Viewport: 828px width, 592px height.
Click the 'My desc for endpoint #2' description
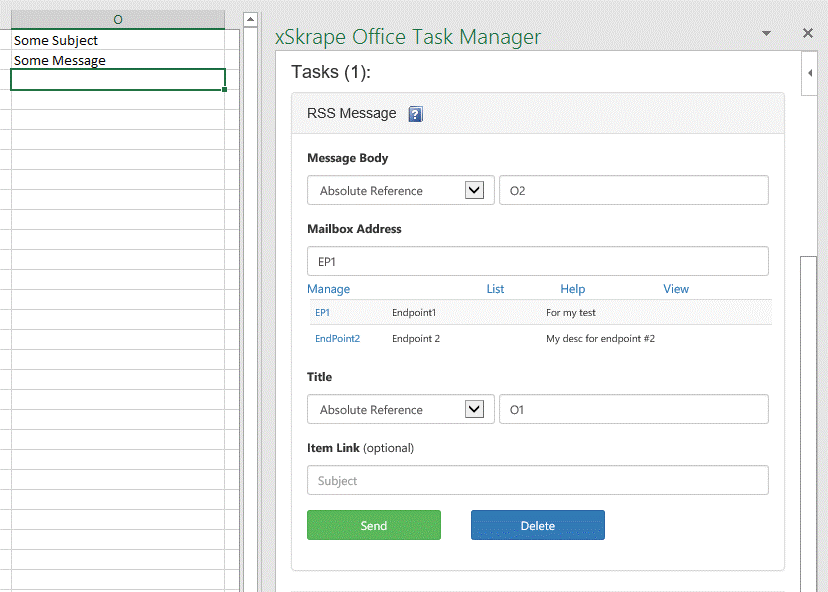click(600, 339)
